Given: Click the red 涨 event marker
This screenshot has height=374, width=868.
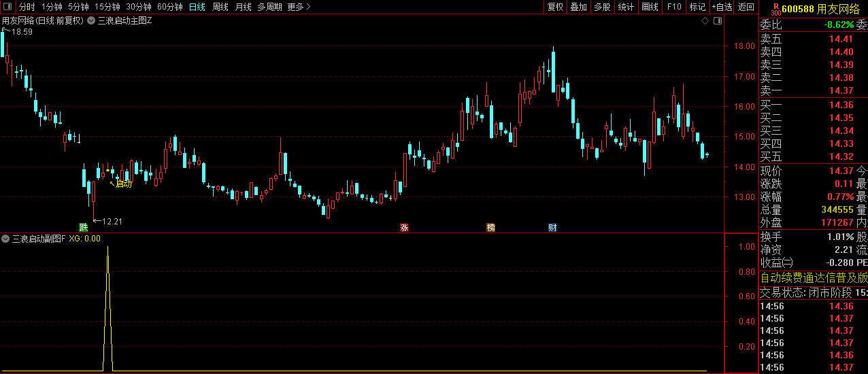Looking at the screenshot, I should pos(404,227).
